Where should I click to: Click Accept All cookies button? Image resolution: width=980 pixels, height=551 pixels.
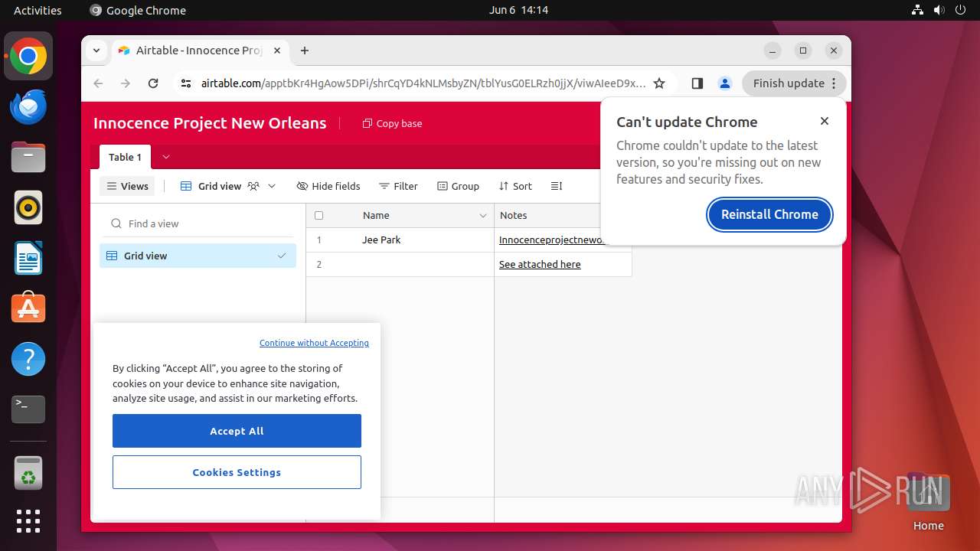click(237, 431)
